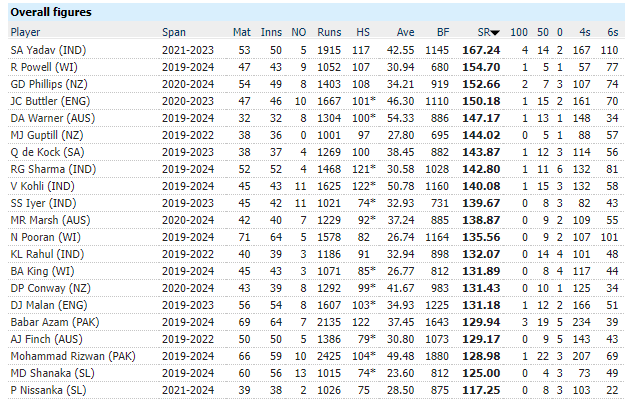Image resolution: width=625 pixels, height=409 pixels.
Task: Click the Player column header
Action: (27, 33)
